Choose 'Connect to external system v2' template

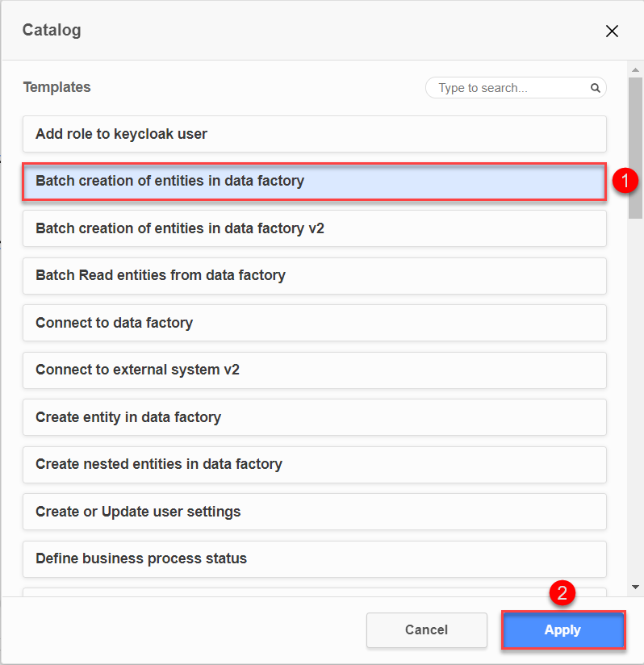pos(315,370)
